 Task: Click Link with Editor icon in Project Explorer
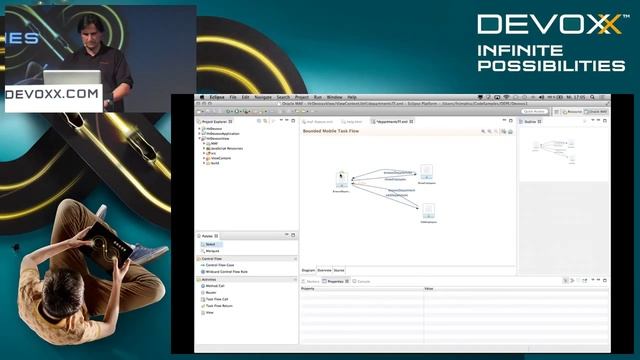tap(265, 121)
